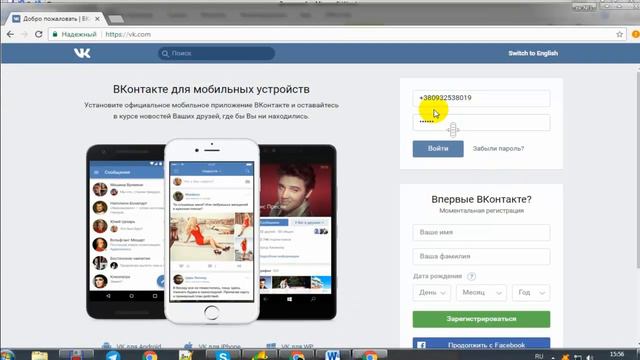
Task: Click the 'Ваша фамилия' last name field
Action: [481, 256]
